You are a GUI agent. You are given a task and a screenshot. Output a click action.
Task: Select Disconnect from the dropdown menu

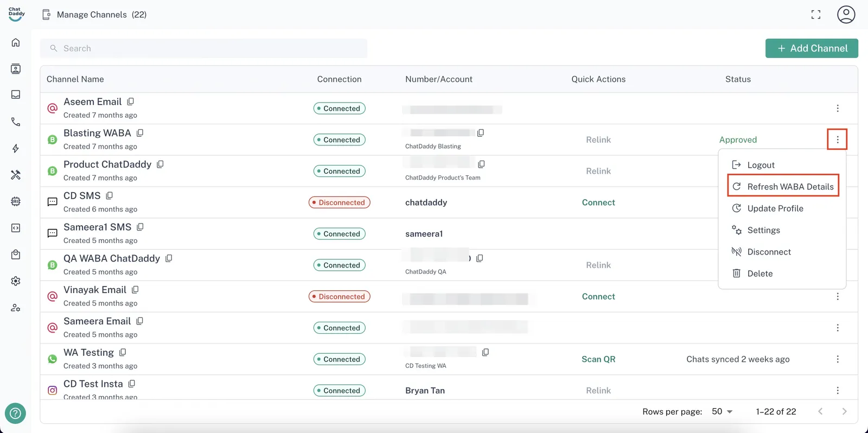tap(769, 252)
